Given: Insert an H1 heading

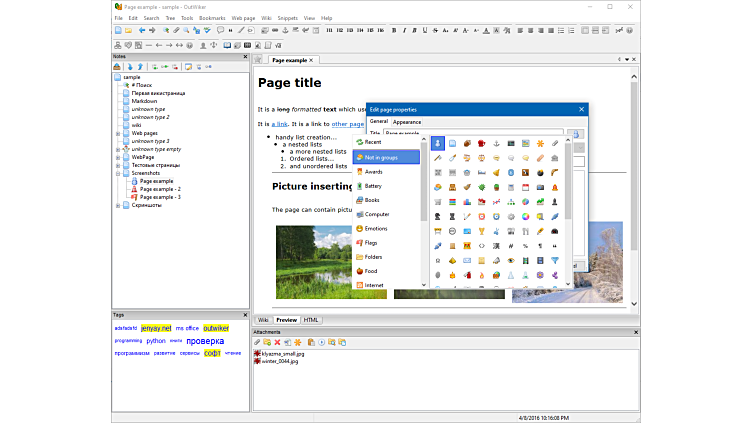Looking at the screenshot, I should (329, 30).
